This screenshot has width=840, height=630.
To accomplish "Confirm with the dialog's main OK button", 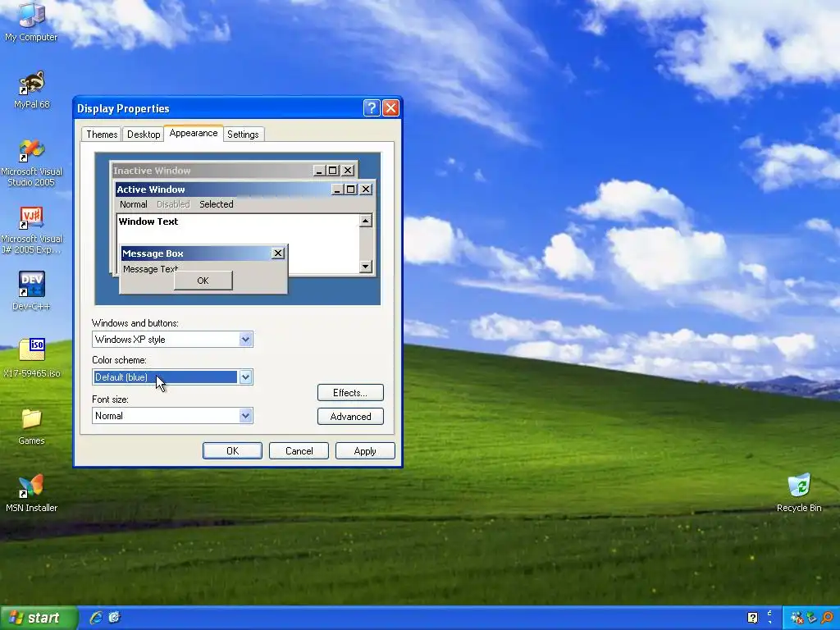I will (x=232, y=451).
